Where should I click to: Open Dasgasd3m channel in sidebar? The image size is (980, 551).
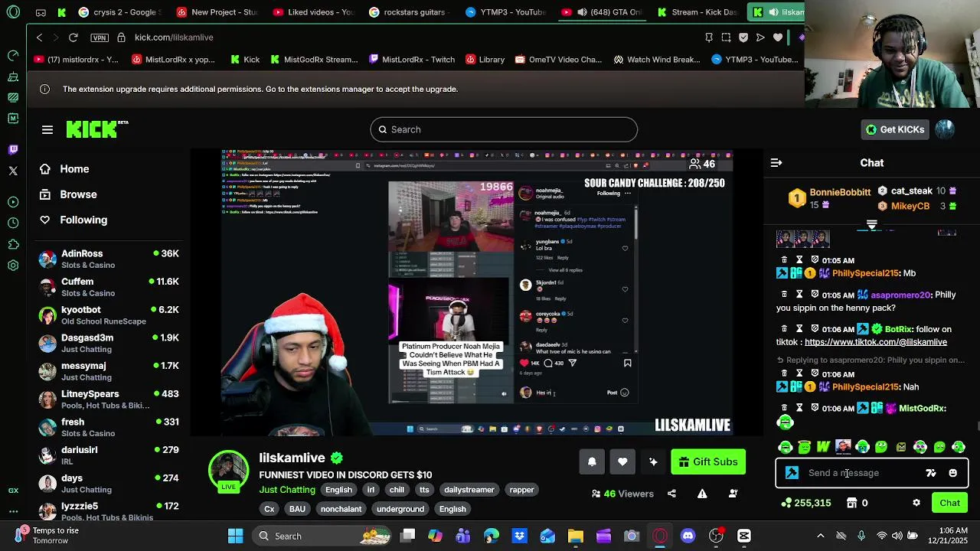point(109,343)
